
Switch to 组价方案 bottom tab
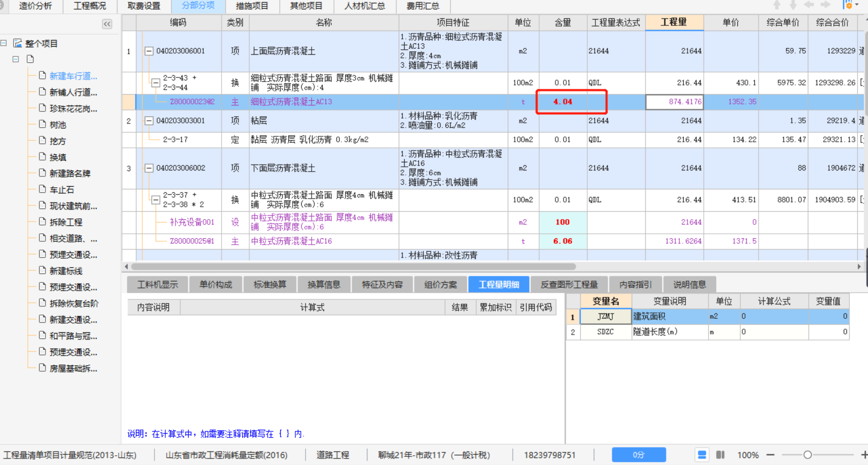(x=441, y=284)
